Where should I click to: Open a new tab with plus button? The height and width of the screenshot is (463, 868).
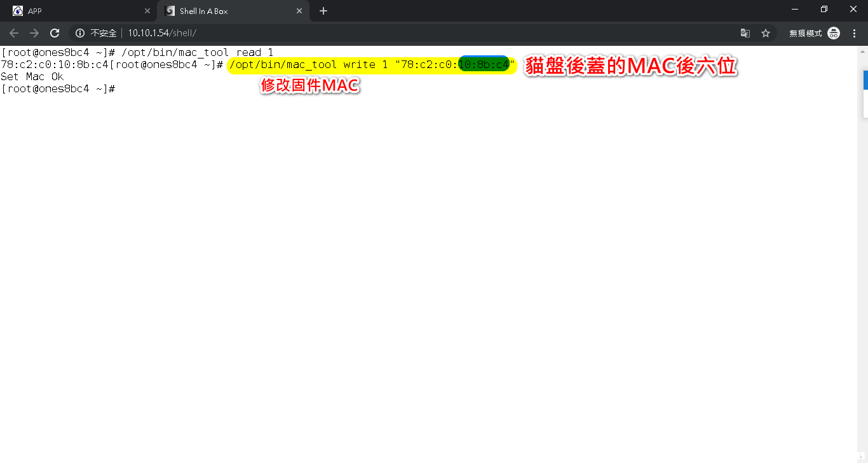click(x=323, y=11)
